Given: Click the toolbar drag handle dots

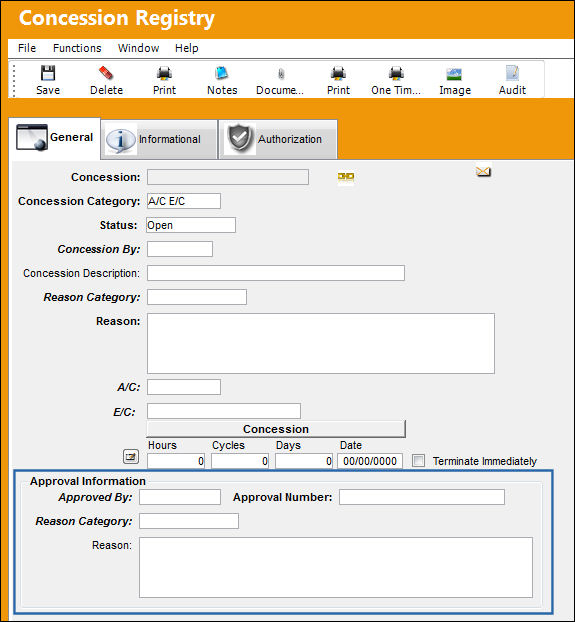Looking at the screenshot, I should 14,81.
